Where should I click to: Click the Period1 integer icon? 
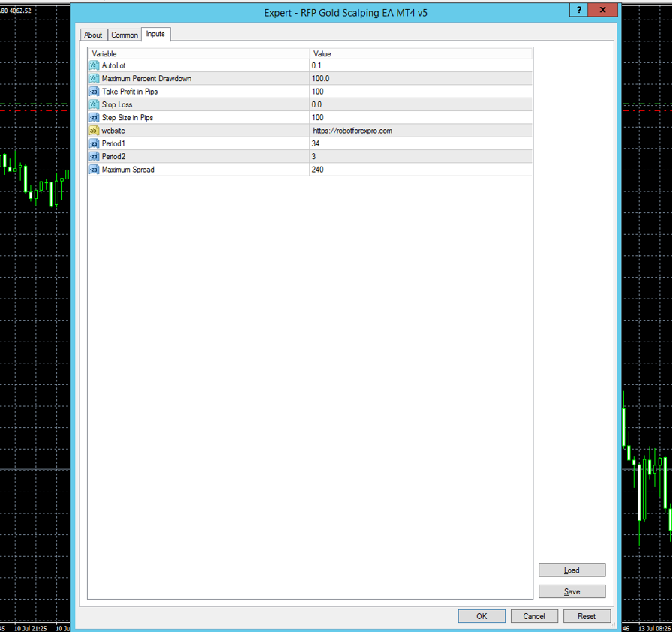click(94, 143)
